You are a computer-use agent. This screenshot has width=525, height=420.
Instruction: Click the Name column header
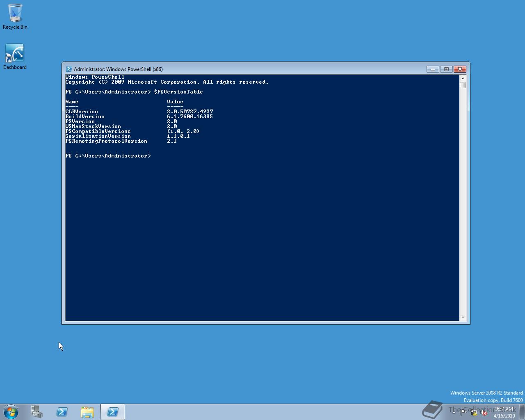[72, 102]
